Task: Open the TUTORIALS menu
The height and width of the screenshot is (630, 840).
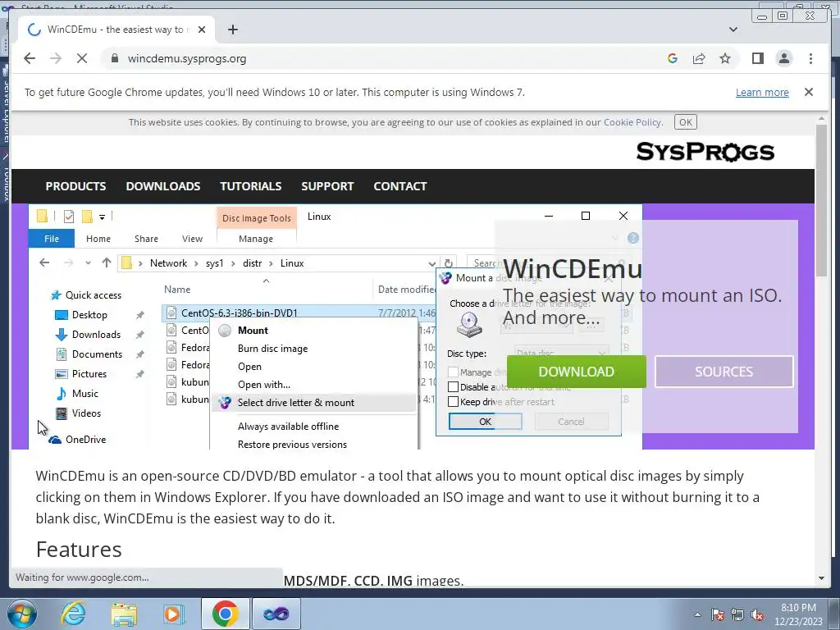Action: coord(251,186)
